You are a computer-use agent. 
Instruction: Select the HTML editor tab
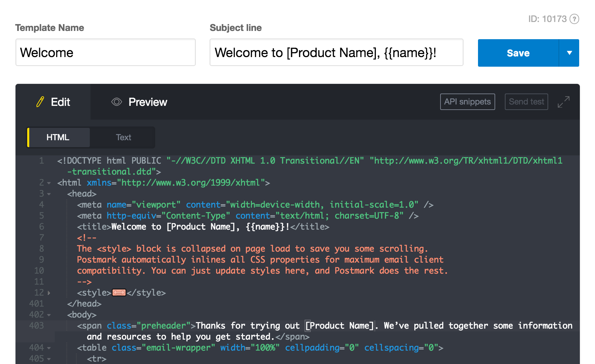58,137
